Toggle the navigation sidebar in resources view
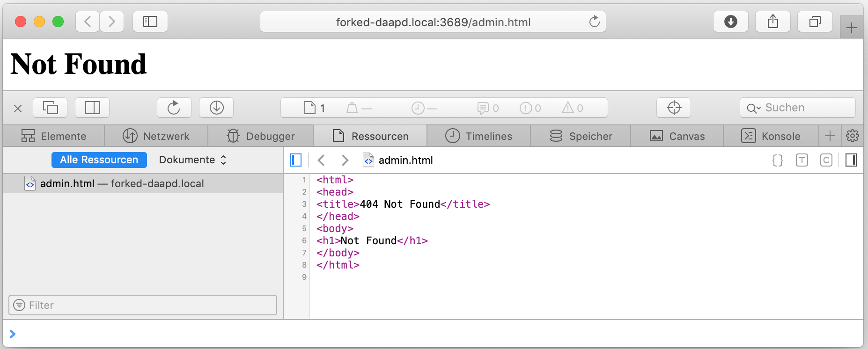The height and width of the screenshot is (349, 868). (296, 160)
